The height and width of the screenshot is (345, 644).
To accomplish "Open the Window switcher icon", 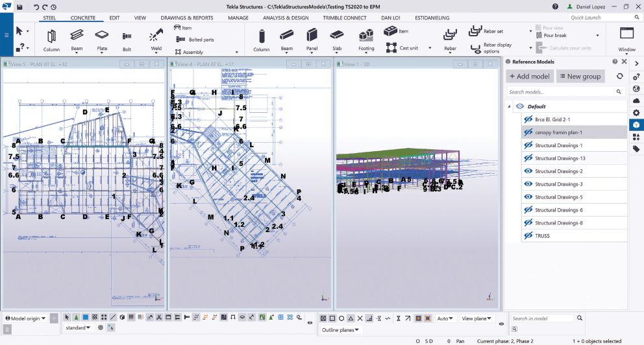I will pyautogui.click(x=626, y=36).
